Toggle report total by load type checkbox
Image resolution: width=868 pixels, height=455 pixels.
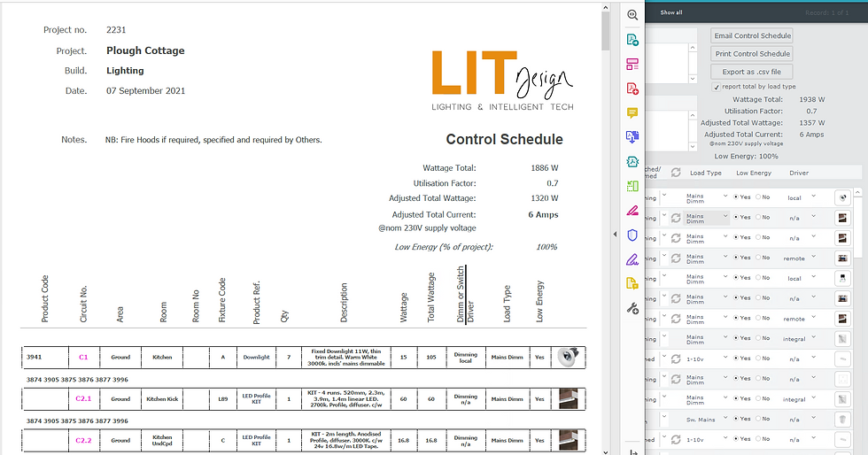[x=717, y=87]
